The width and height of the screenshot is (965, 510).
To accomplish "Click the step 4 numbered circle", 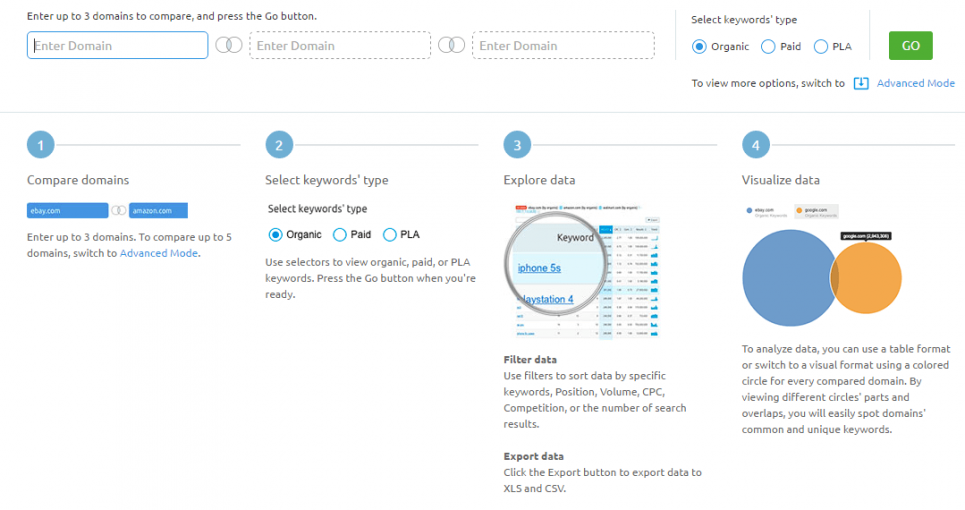I will pos(756,145).
